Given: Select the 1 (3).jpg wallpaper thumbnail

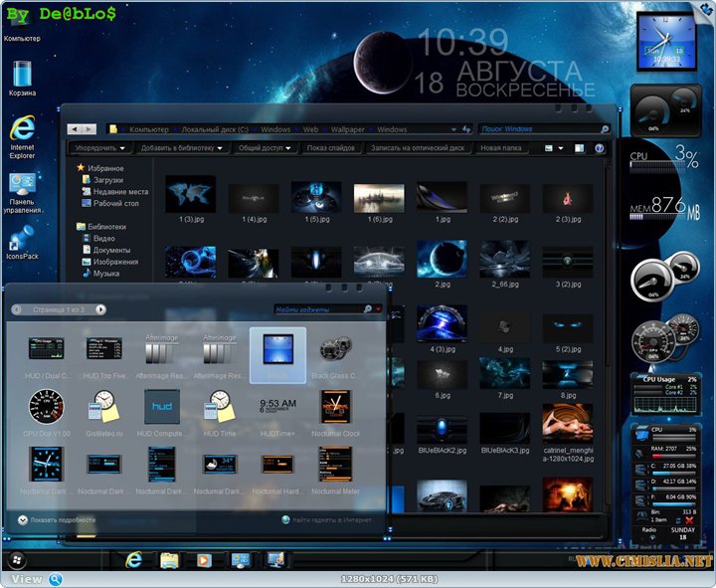Looking at the screenshot, I should coord(190,194).
